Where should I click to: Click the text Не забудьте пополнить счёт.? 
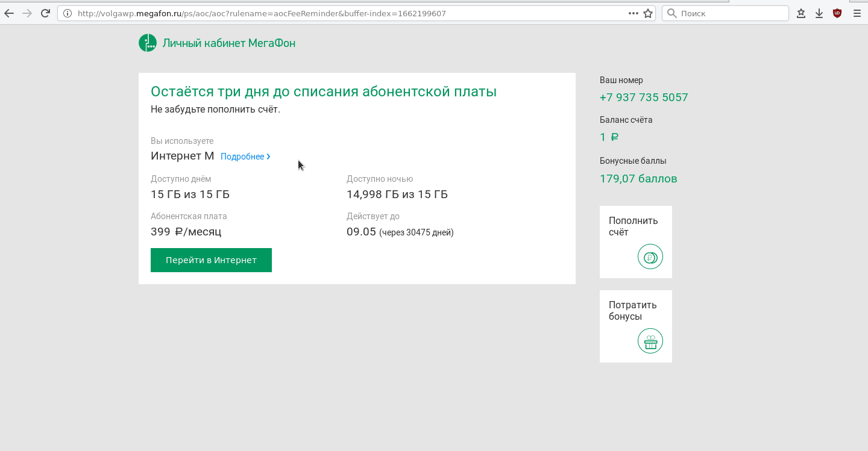point(215,110)
